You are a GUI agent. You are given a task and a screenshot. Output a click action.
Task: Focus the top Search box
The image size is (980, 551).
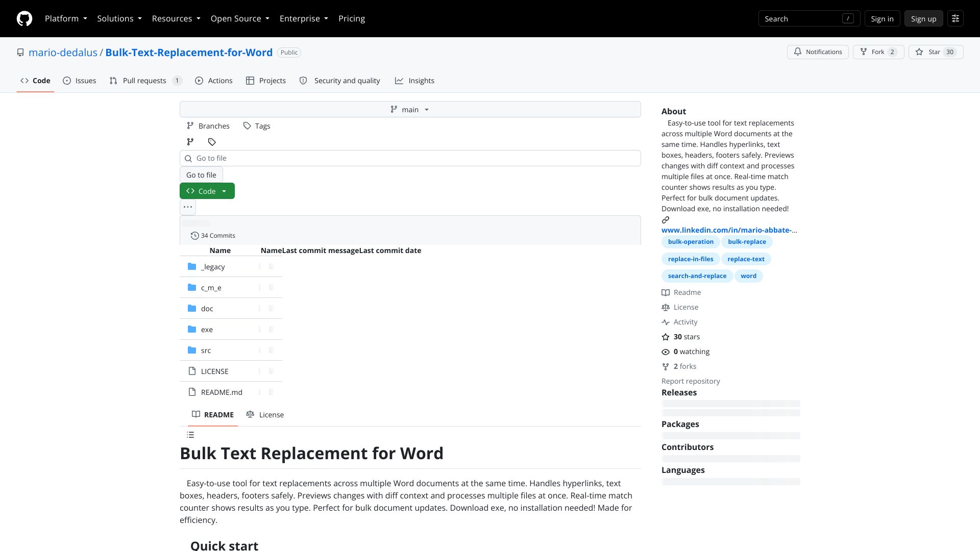pos(809,19)
